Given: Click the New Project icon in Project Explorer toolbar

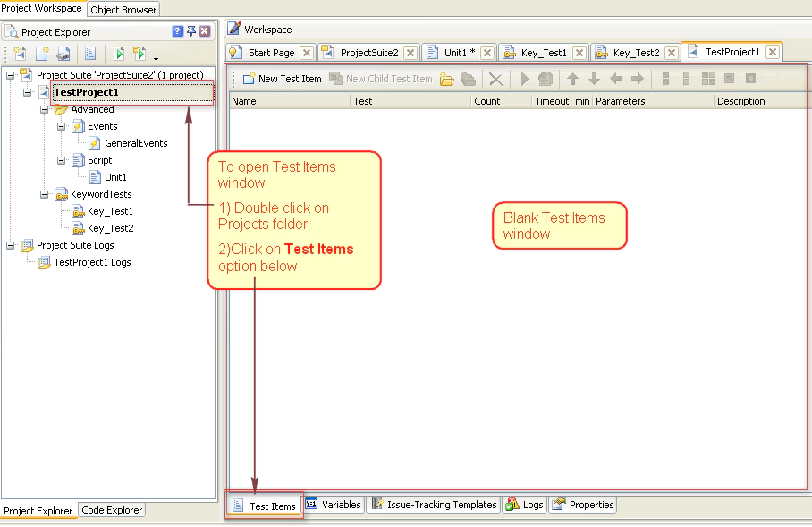Looking at the screenshot, I should (20, 54).
